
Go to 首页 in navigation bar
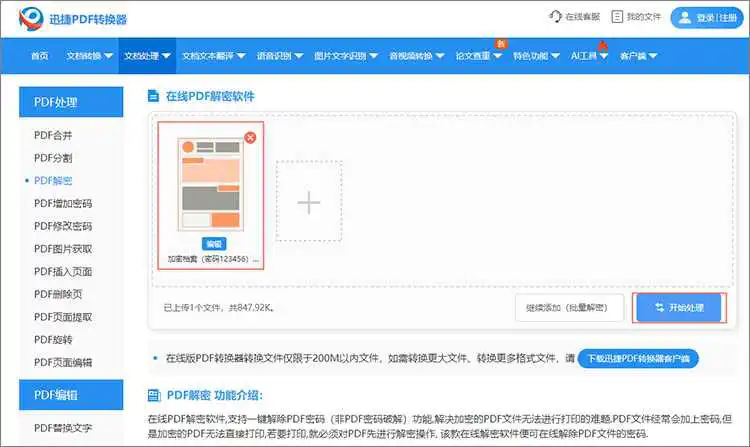(40, 56)
